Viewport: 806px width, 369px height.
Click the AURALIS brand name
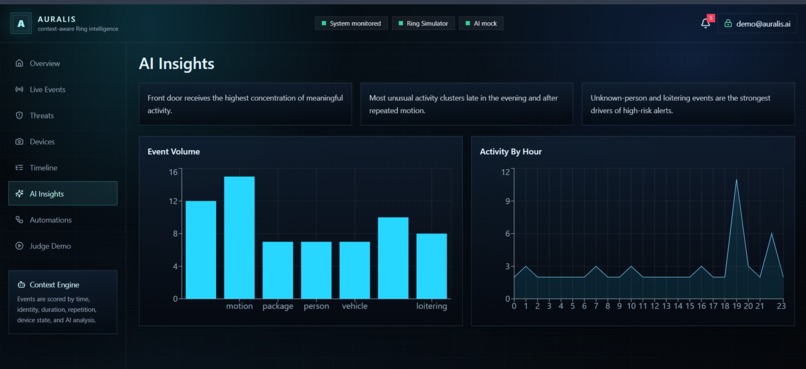tap(57, 19)
